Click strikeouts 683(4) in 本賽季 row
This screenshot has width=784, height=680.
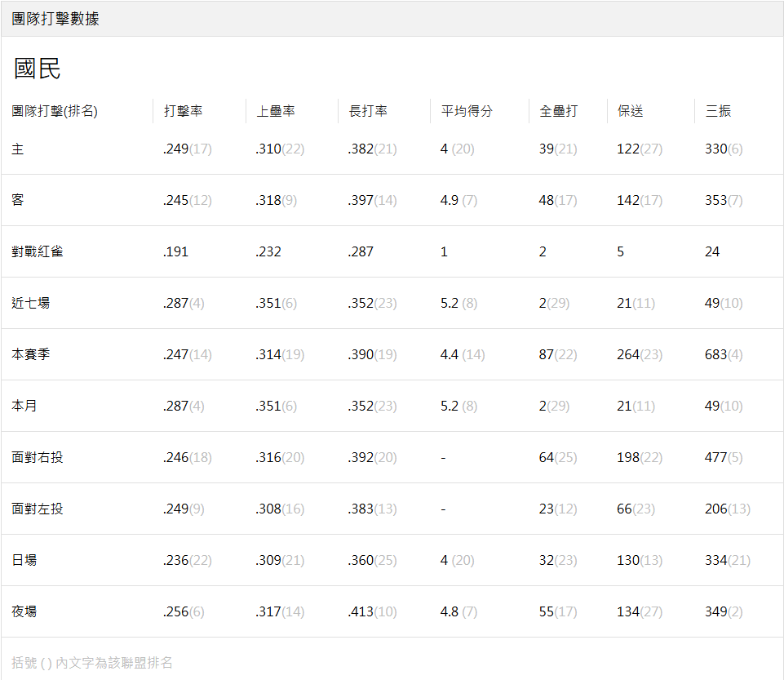tap(724, 355)
